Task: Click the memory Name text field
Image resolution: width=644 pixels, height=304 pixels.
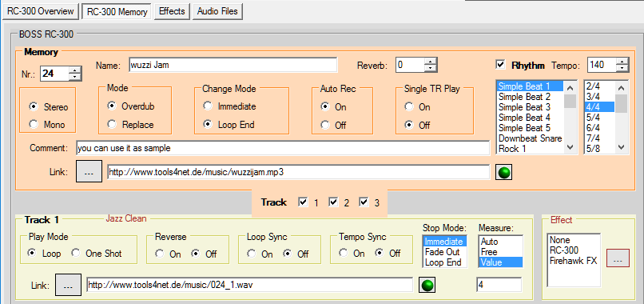Action: 233,65
